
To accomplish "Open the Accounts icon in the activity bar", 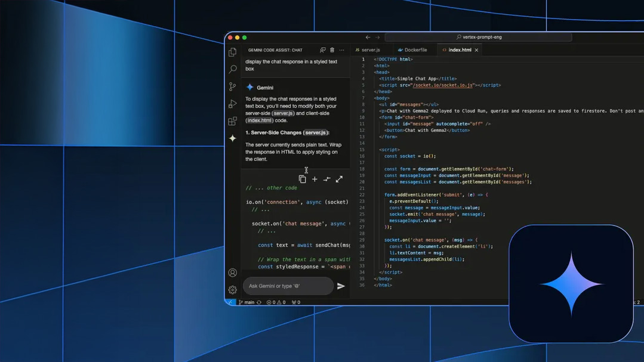I will (x=232, y=273).
